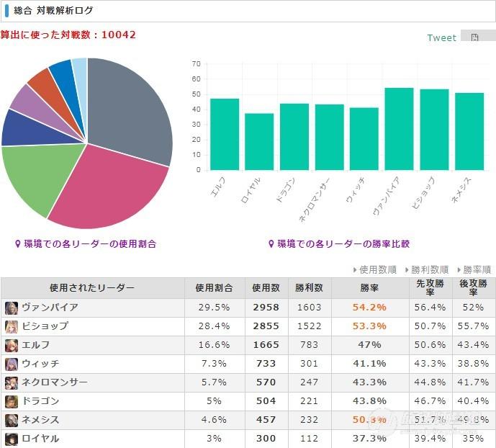This screenshot has width=496, height=448.
Task: Click the ロイヤル leader portrait icon
Action: click(12, 439)
